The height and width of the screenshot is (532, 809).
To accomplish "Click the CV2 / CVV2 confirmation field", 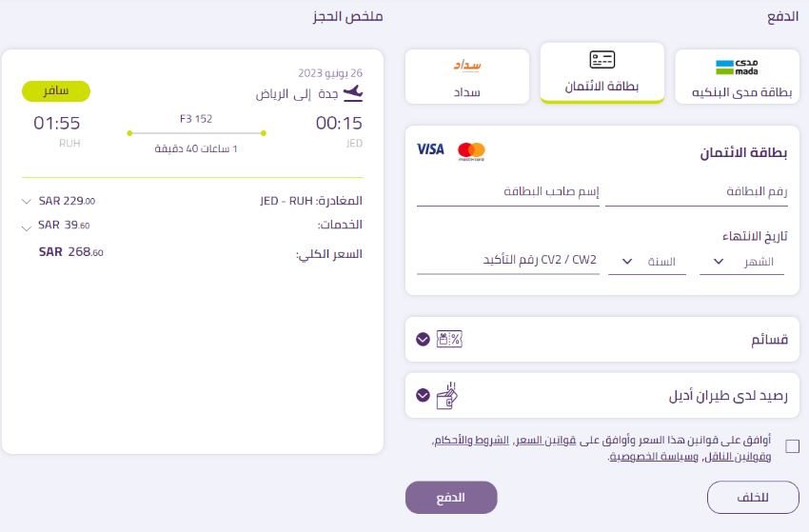I will coord(508,262).
